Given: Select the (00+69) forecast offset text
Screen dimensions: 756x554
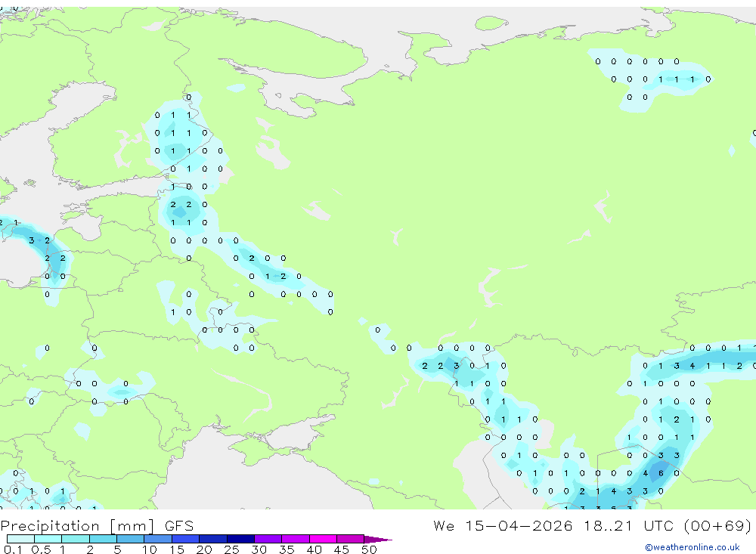Looking at the screenshot, I should click(x=718, y=525).
